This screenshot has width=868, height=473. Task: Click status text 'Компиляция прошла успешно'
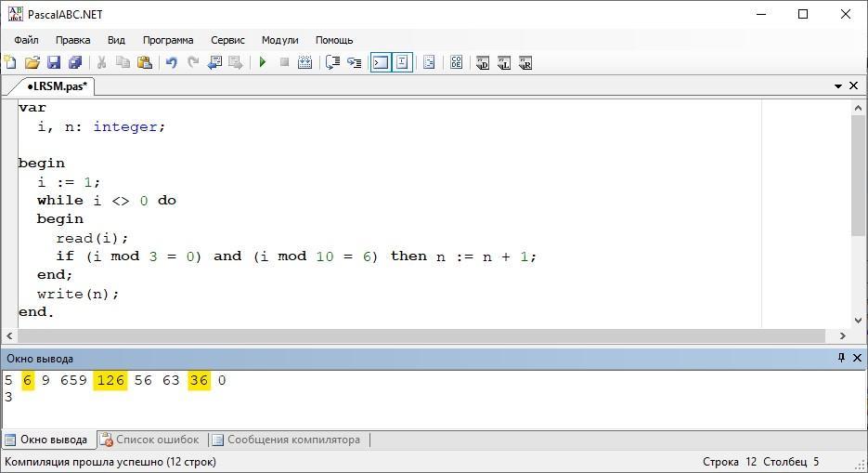(x=84, y=462)
